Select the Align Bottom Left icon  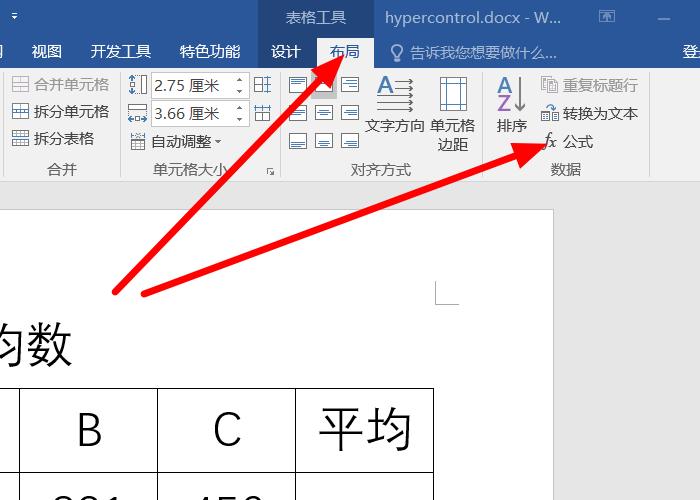coord(298,141)
